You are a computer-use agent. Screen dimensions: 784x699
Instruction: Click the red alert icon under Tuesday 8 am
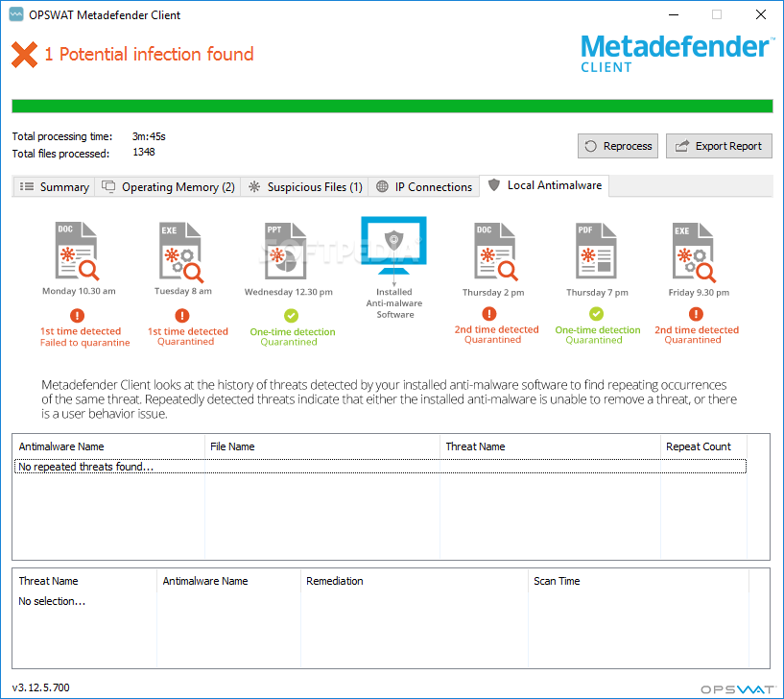click(x=182, y=316)
